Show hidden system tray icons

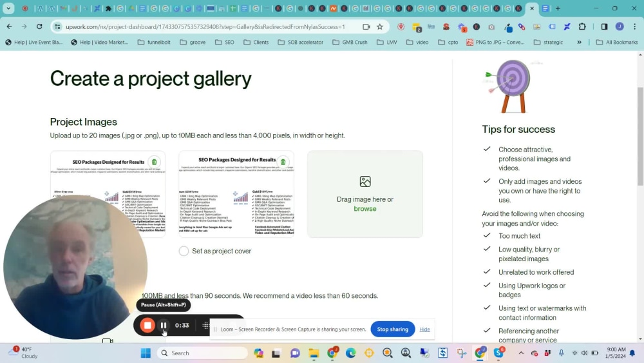tap(521, 353)
